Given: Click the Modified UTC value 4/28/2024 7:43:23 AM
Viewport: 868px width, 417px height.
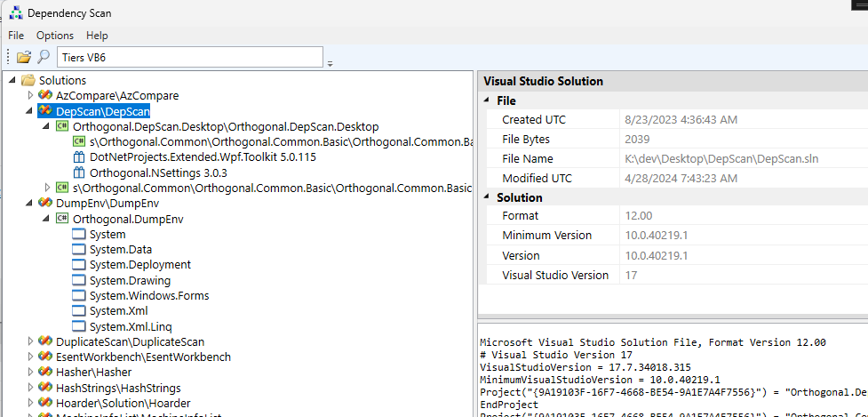Looking at the screenshot, I should pos(681,179).
